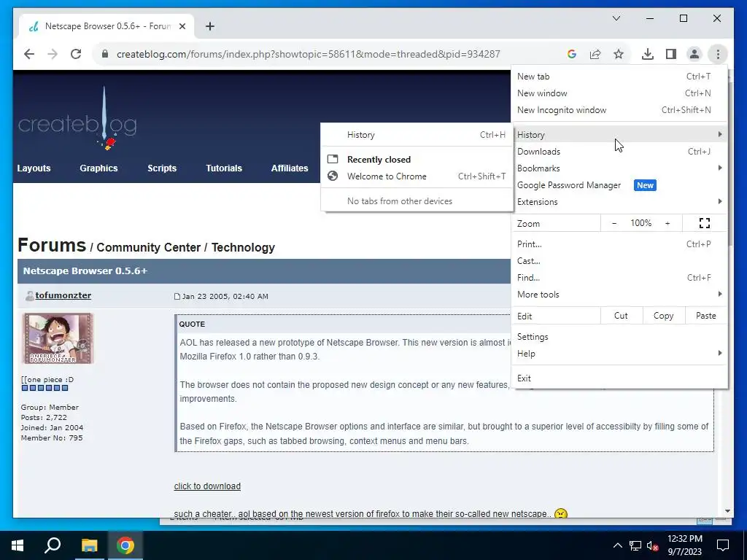Click the Recently closed window icon
The image size is (747, 560).
[x=333, y=159]
